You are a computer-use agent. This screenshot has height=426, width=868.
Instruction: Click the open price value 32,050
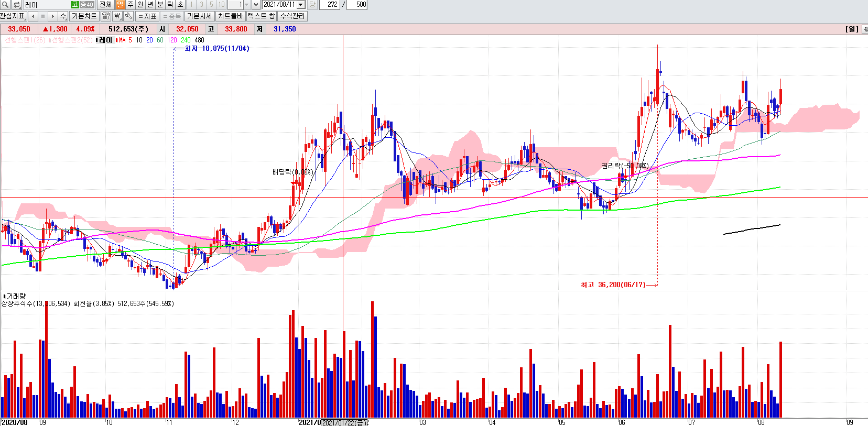187,29
